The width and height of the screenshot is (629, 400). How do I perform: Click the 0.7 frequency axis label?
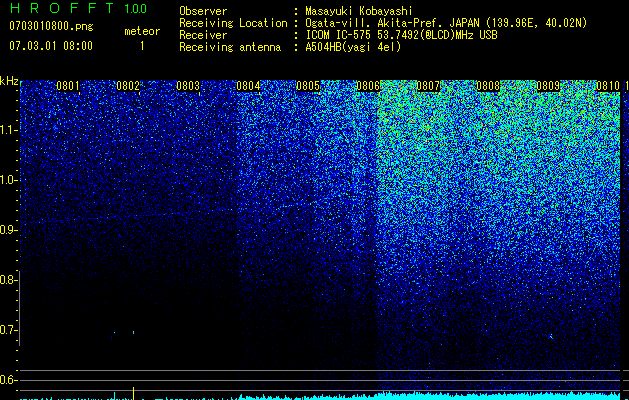point(8,330)
